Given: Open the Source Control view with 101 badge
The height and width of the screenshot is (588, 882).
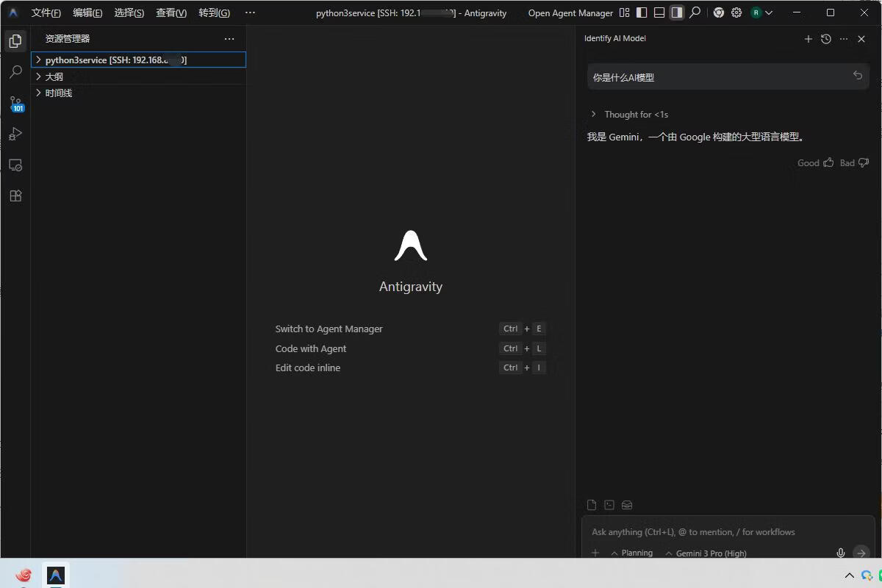Looking at the screenshot, I should [x=15, y=103].
